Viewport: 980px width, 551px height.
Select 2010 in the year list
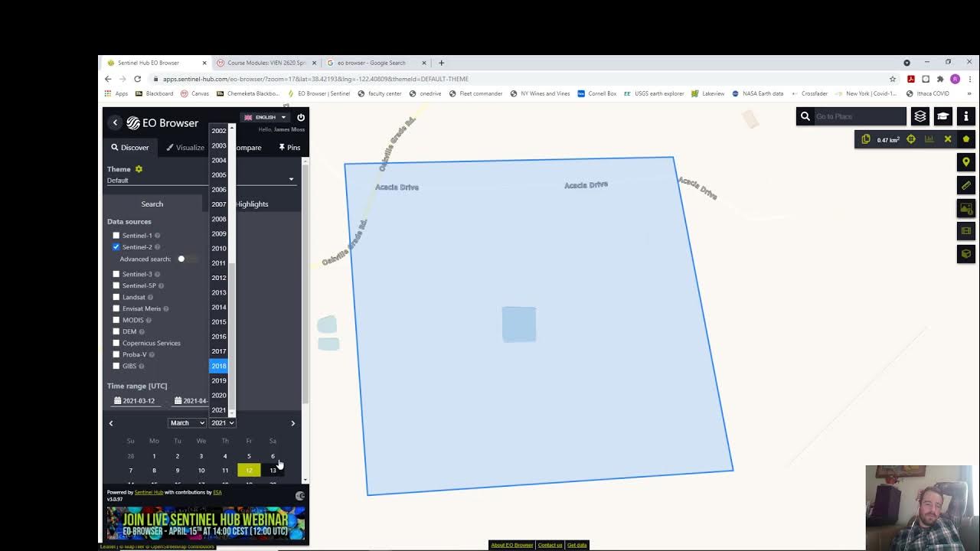[219, 249]
